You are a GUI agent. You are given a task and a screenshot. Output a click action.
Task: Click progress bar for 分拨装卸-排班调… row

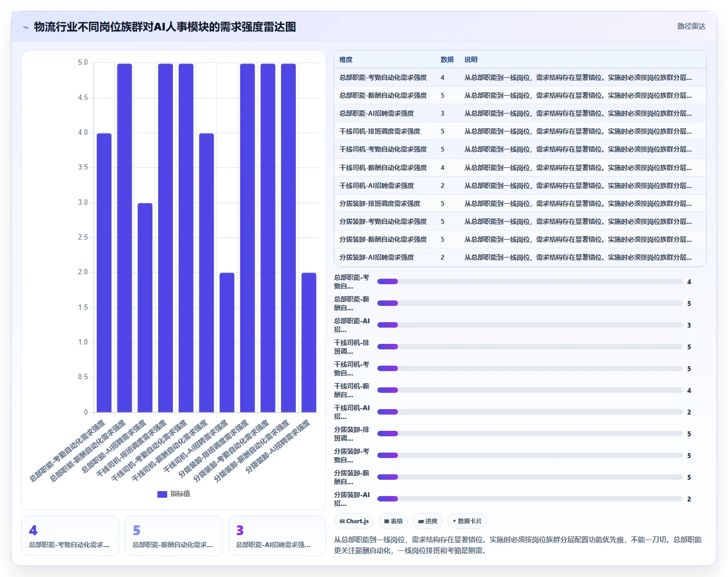coord(530,434)
